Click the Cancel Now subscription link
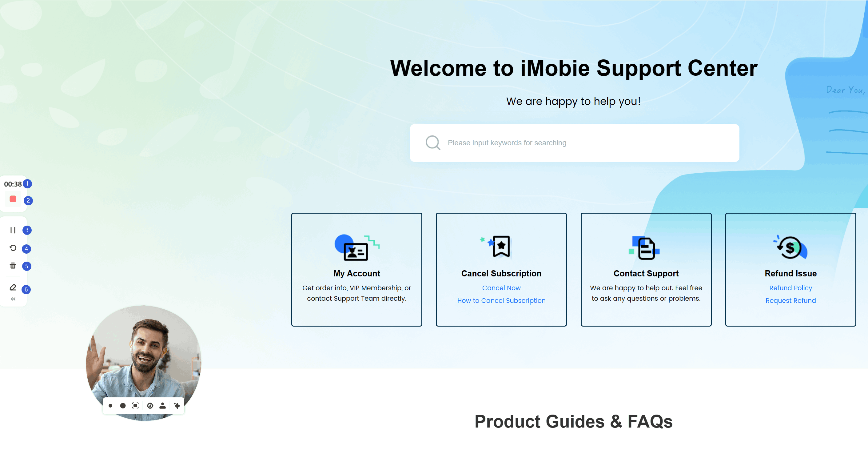Image resolution: width=868 pixels, height=454 pixels. pyautogui.click(x=501, y=287)
